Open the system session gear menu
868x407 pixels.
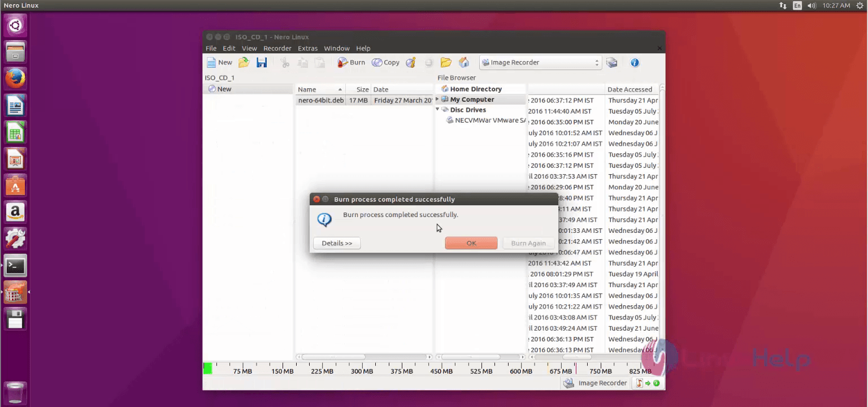pos(860,5)
